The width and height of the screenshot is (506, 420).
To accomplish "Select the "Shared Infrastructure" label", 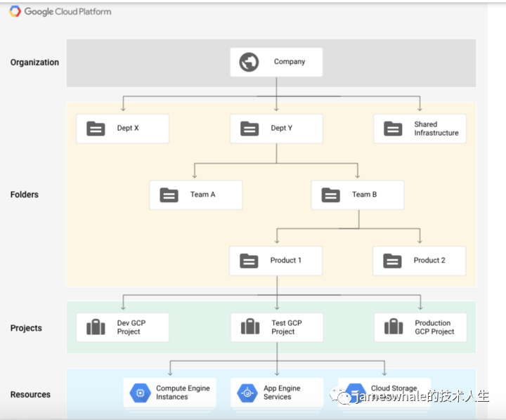I will (x=436, y=129).
